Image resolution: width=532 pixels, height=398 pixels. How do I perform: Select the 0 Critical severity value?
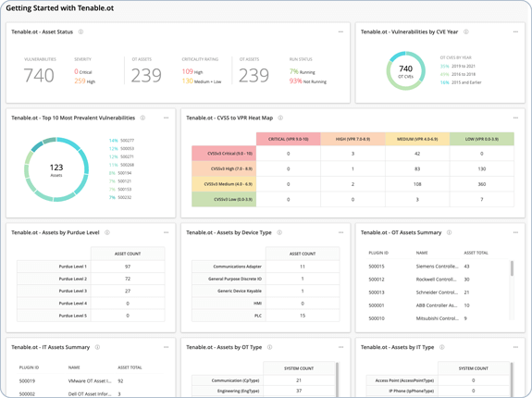coord(83,72)
